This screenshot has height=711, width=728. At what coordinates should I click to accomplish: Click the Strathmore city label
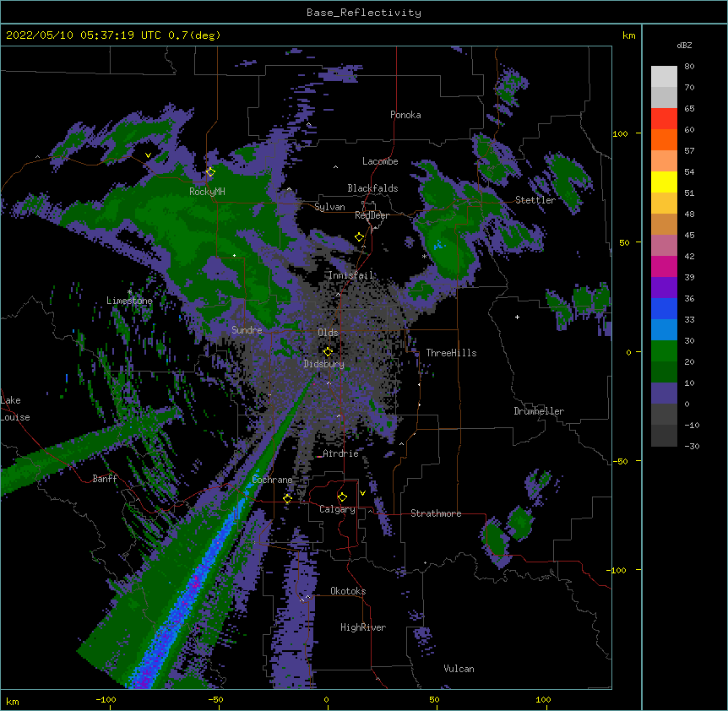tap(436, 513)
